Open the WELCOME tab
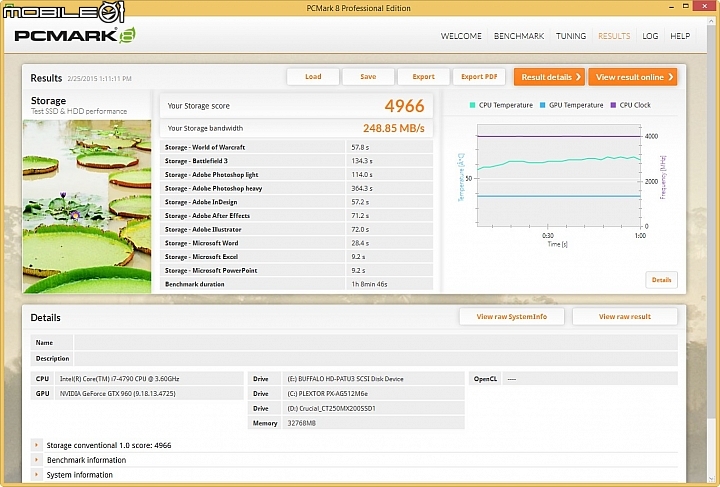The image size is (720, 487). click(461, 36)
